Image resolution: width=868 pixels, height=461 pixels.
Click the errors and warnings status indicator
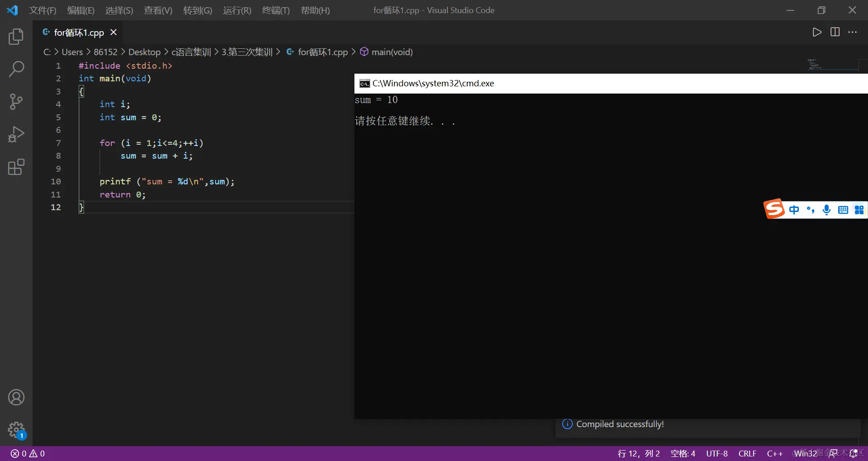coord(28,453)
